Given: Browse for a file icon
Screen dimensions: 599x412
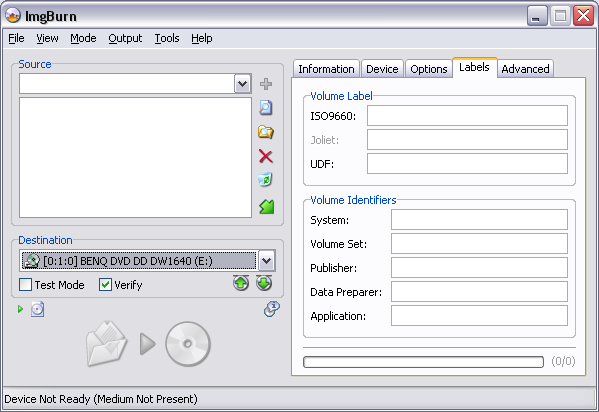Looking at the screenshot, I should click(x=266, y=108).
